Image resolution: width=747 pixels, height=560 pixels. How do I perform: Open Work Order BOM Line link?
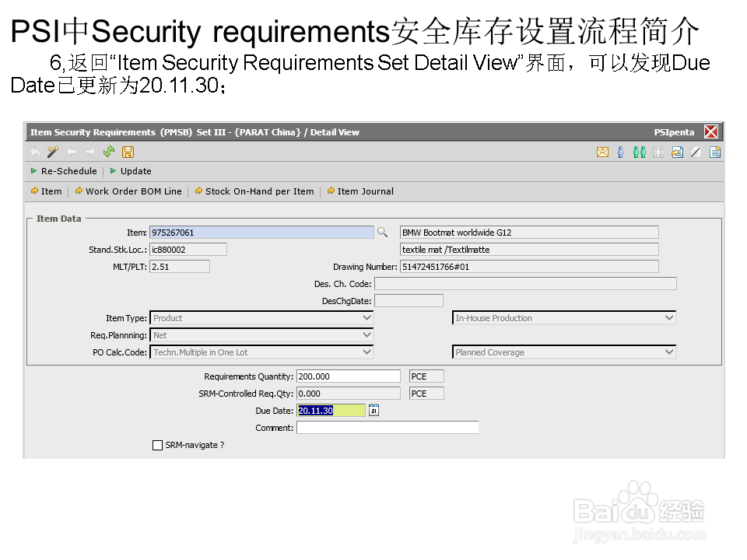[128, 191]
